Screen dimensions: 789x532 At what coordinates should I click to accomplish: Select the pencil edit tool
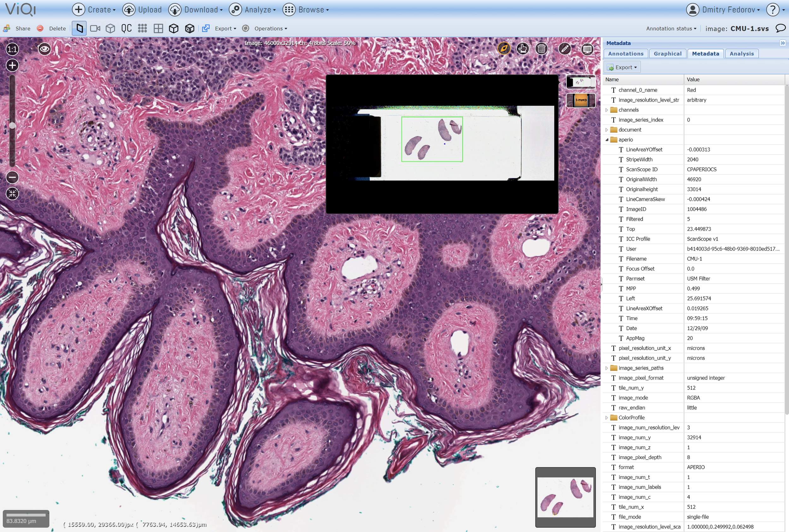click(x=565, y=49)
